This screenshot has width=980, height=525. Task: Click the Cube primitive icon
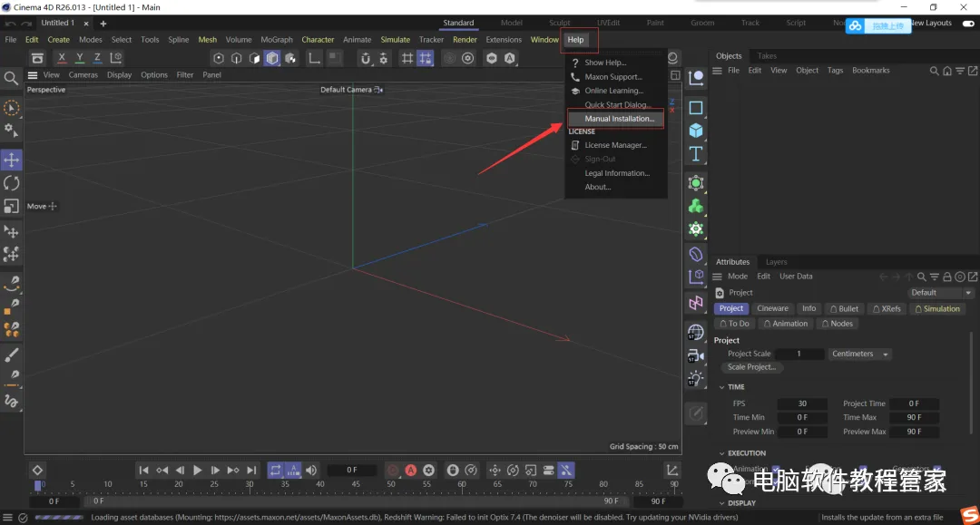[x=696, y=131]
